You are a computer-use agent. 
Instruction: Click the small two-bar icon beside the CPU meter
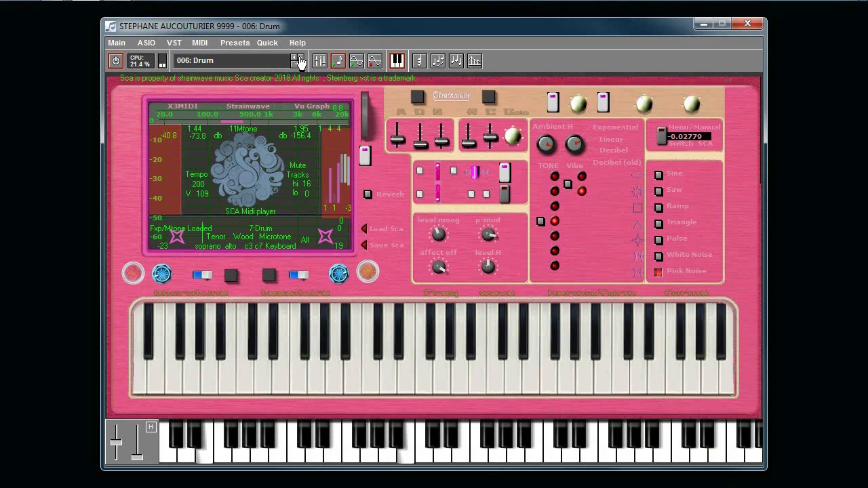[163, 61]
